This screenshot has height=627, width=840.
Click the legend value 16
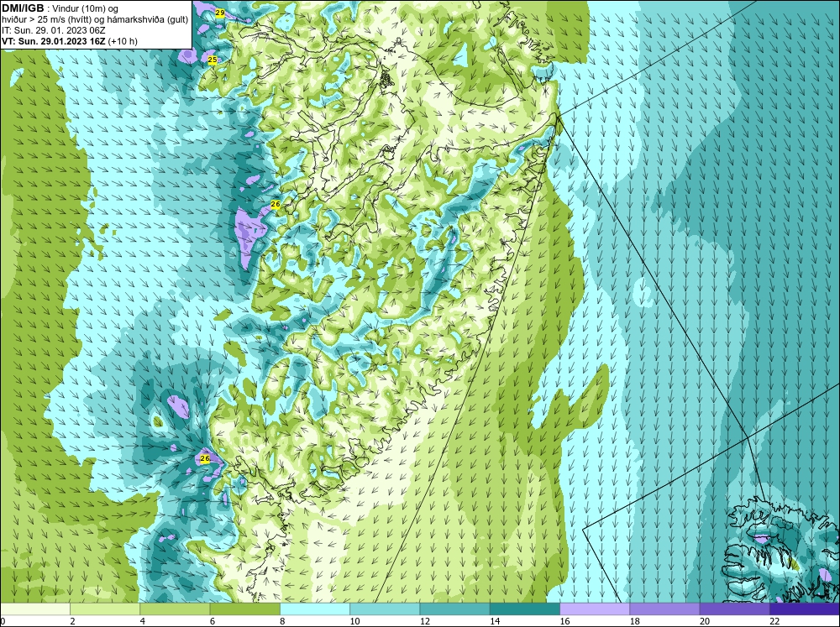[565, 621]
